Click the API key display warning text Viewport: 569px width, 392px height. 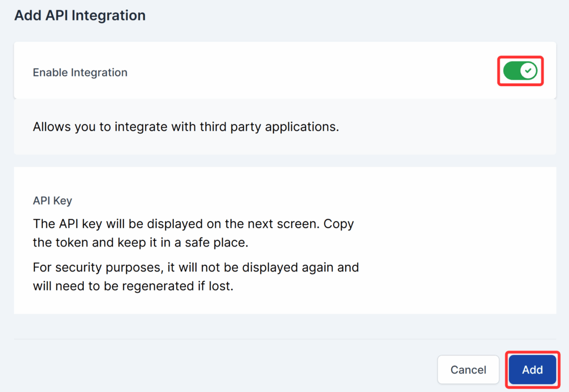[x=193, y=233]
